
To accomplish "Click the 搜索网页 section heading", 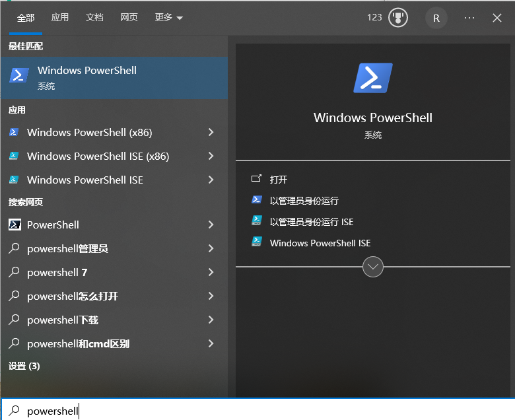I will 26,201.
